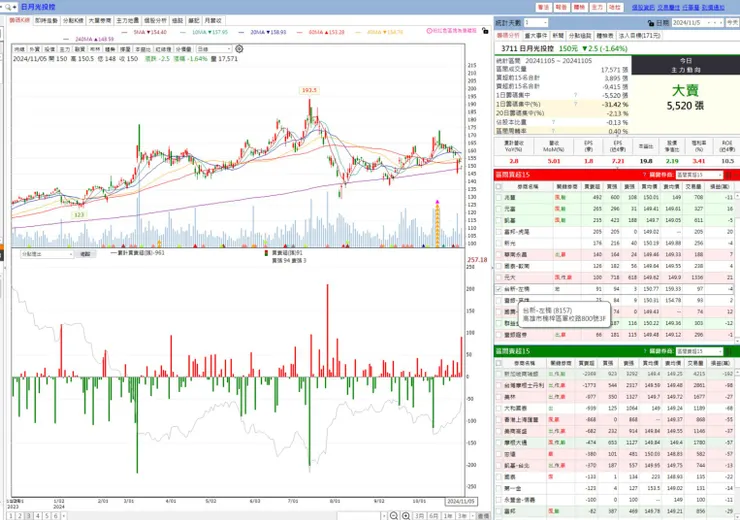Viewport: 740px width, 520px height.
Task: Open the 新聞 tab in right panel
Action: tap(558, 35)
